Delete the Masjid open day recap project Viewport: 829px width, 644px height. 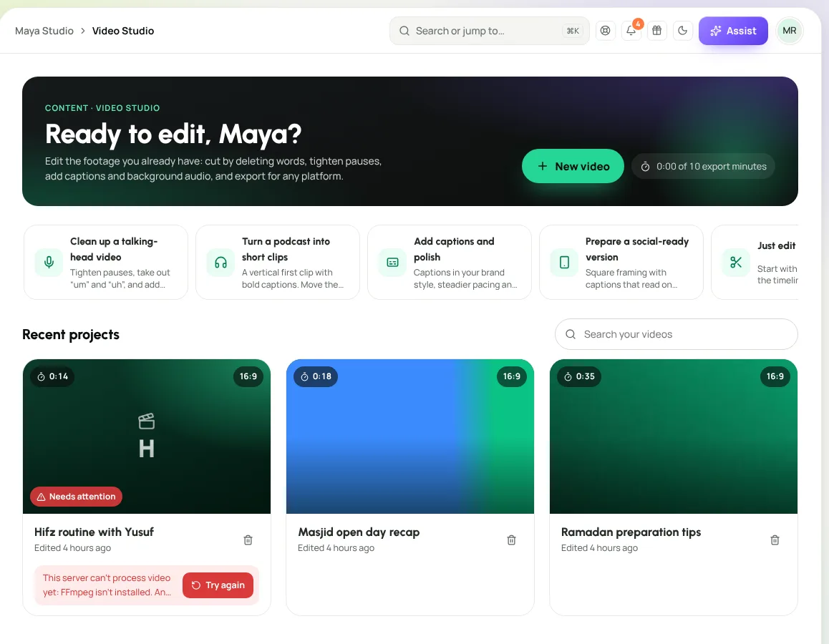coord(511,540)
